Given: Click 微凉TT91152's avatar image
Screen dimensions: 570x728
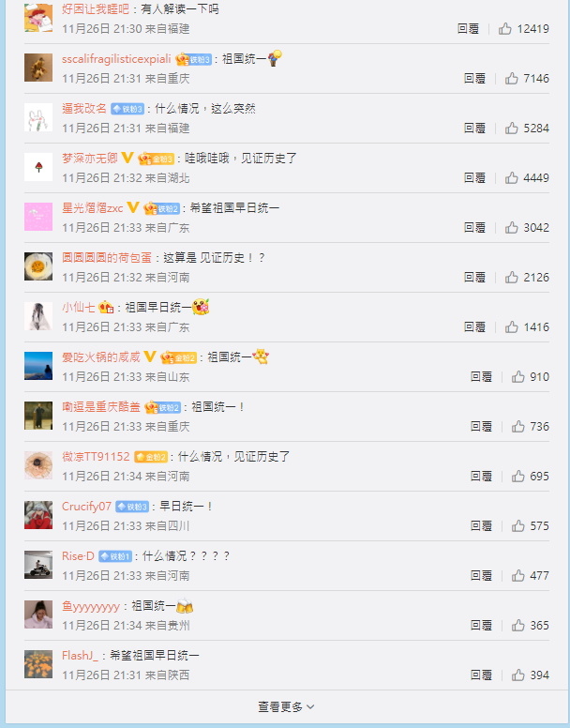Looking at the screenshot, I should click(38, 465).
